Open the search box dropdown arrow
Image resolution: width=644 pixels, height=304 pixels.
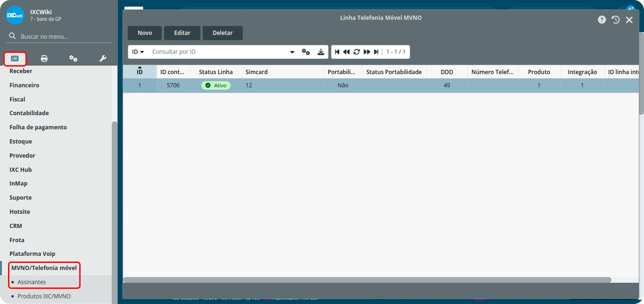pos(292,52)
